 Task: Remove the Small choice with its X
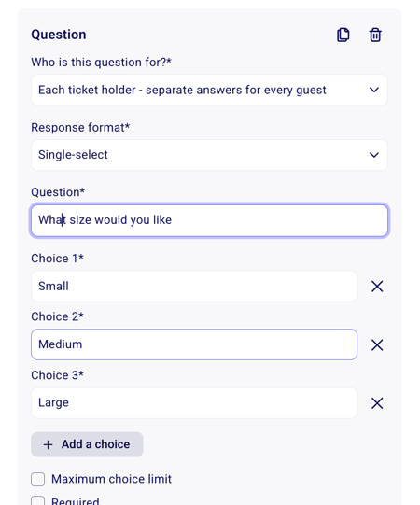(x=377, y=286)
